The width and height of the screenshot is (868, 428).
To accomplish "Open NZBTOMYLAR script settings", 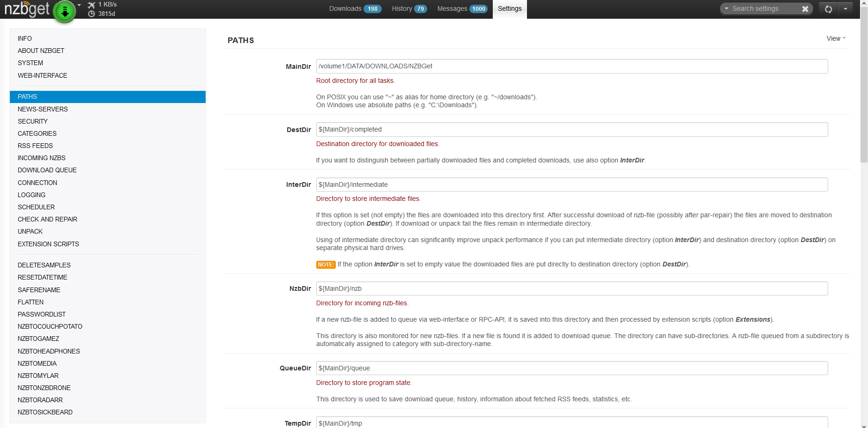I will (x=108, y=376).
